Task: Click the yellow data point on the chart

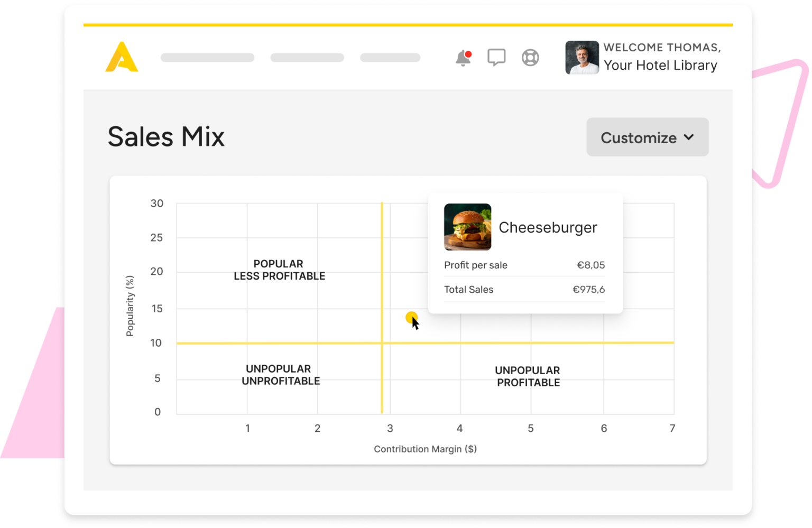Action: tap(412, 317)
